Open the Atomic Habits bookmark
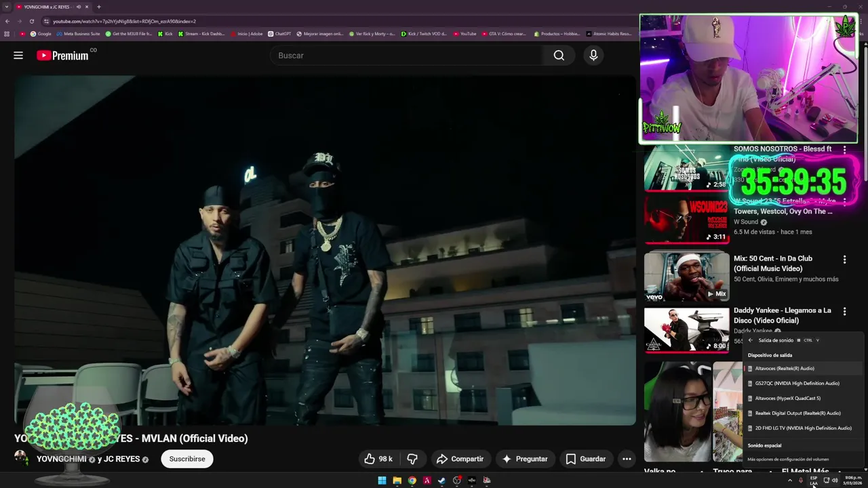The image size is (868, 488). click(608, 33)
